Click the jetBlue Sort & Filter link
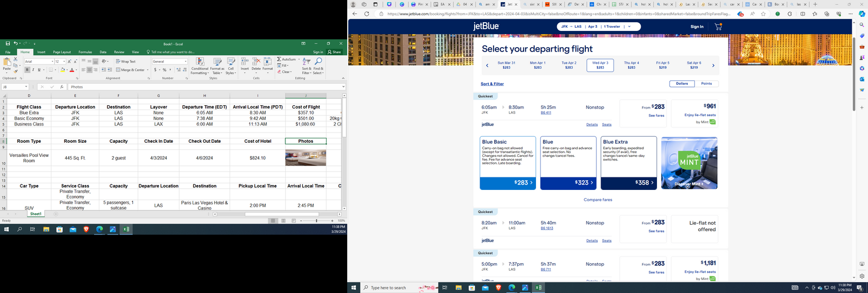Viewport: 868px width, 293px height. coord(492,84)
